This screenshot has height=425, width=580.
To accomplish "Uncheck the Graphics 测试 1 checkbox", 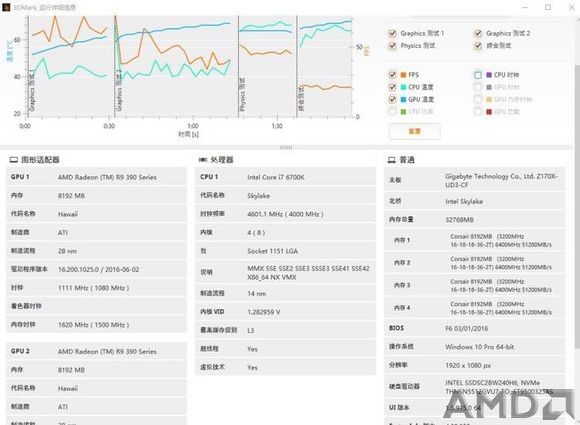I will click(x=392, y=33).
